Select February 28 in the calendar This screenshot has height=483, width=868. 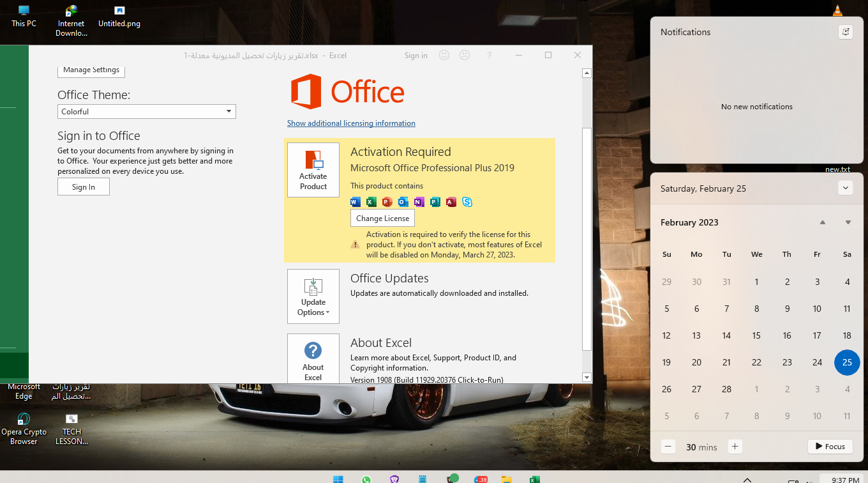[x=726, y=389]
